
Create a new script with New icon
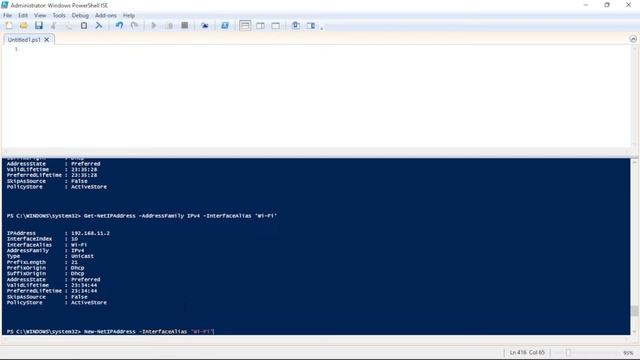tap(9, 25)
